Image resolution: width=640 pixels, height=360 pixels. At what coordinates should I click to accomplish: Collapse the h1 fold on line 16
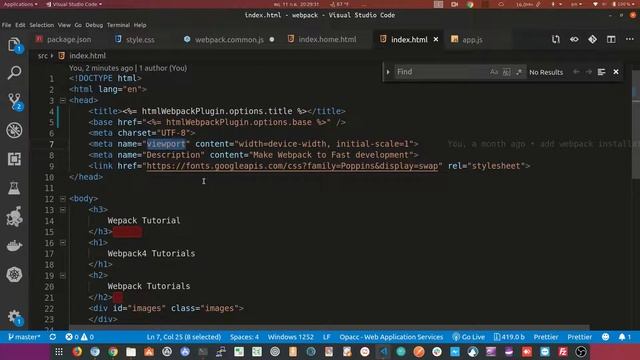click(x=63, y=243)
